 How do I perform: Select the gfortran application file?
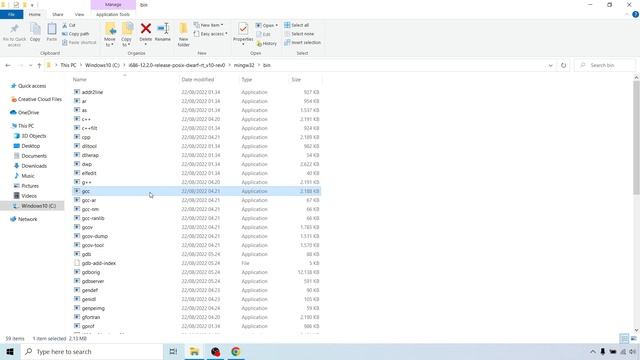(x=196, y=317)
